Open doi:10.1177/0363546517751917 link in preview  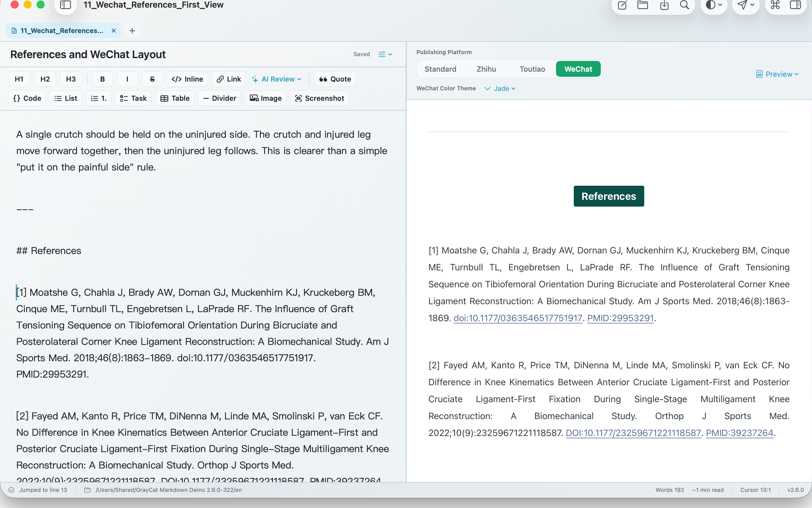(518, 318)
